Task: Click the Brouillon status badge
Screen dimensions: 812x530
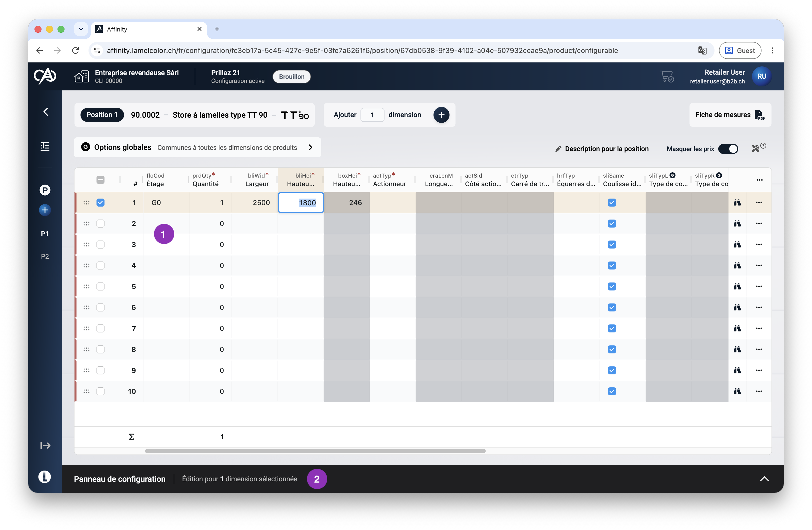Action: (x=292, y=77)
